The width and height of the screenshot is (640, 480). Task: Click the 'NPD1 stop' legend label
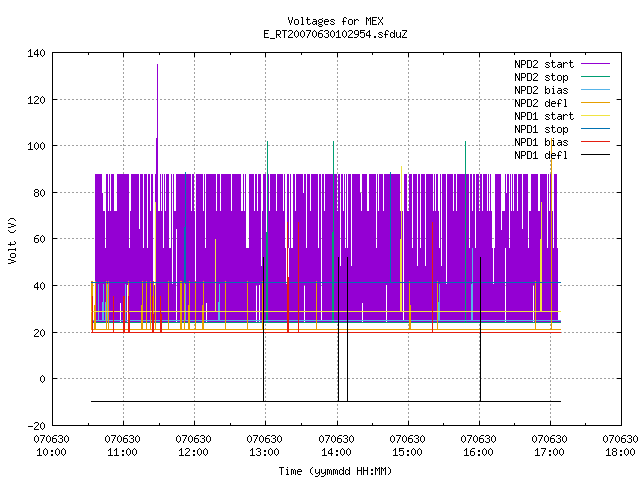coord(541,129)
